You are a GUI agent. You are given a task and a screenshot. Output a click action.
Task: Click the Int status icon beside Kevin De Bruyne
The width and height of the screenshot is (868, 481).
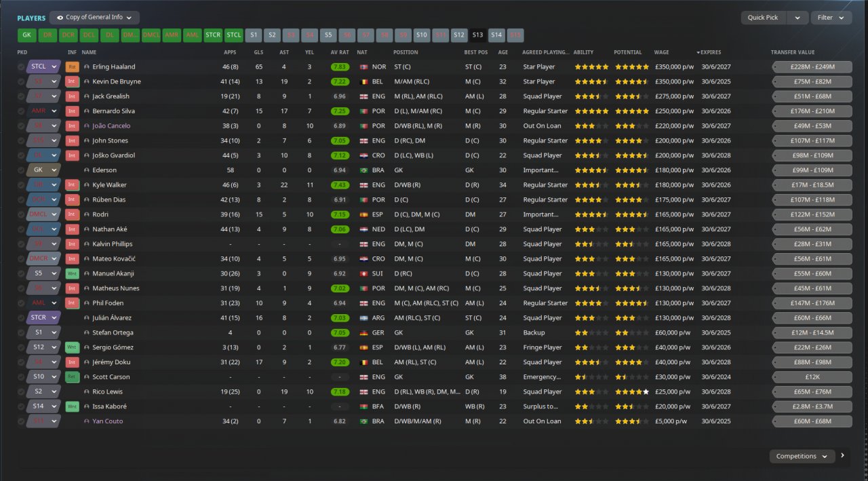[x=72, y=81]
